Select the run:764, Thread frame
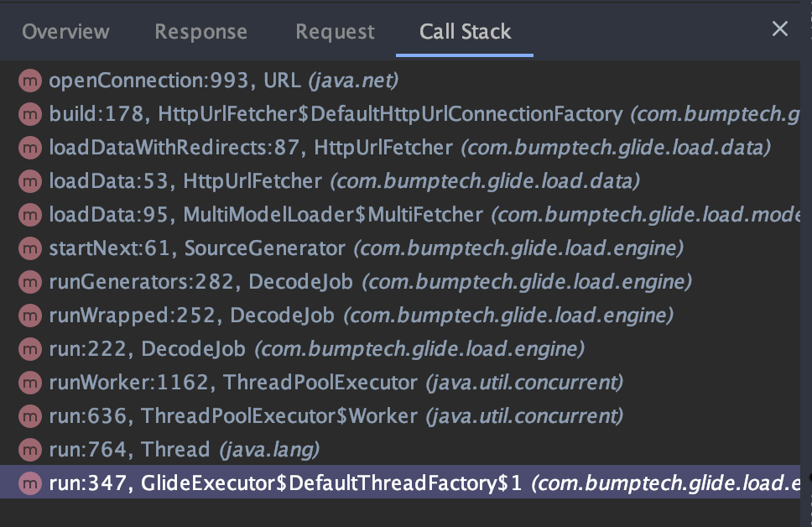 tap(400, 450)
